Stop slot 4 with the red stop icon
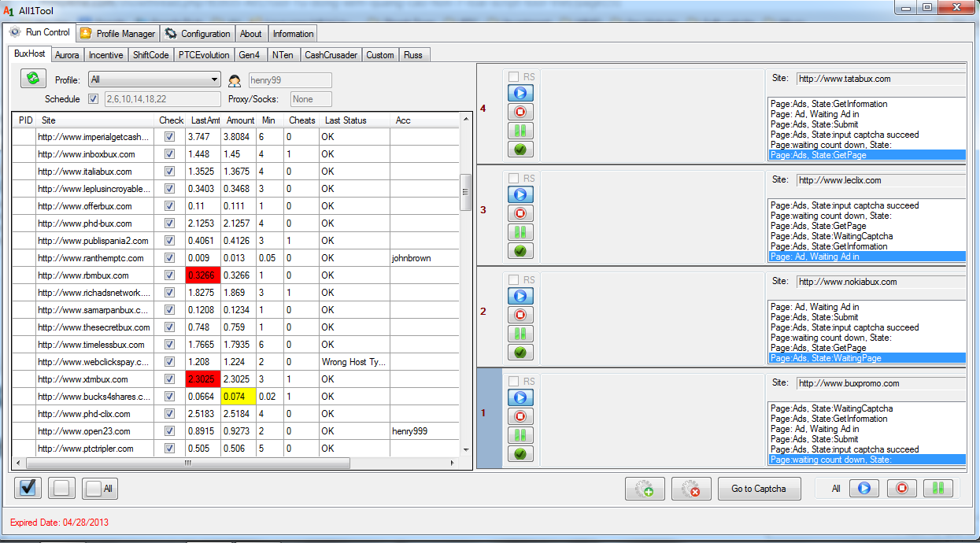Image resolution: width=980 pixels, height=543 pixels. (520, 112)
